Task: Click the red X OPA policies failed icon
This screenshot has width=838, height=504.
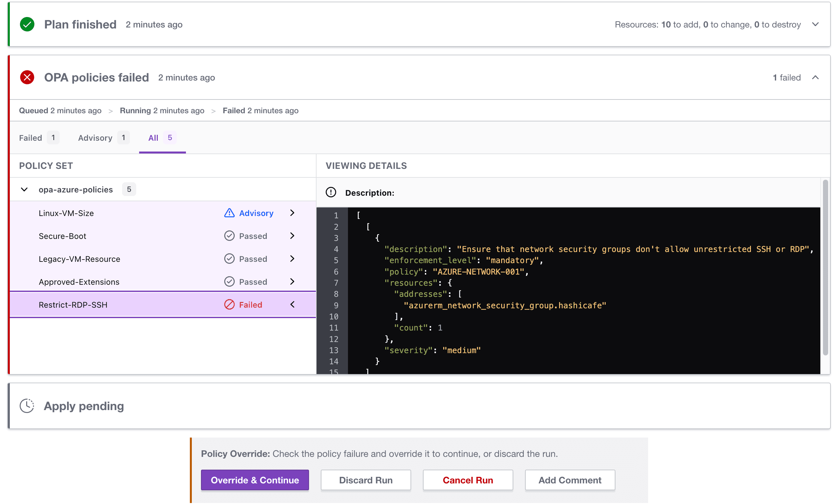Action: [x=27, y=77]
